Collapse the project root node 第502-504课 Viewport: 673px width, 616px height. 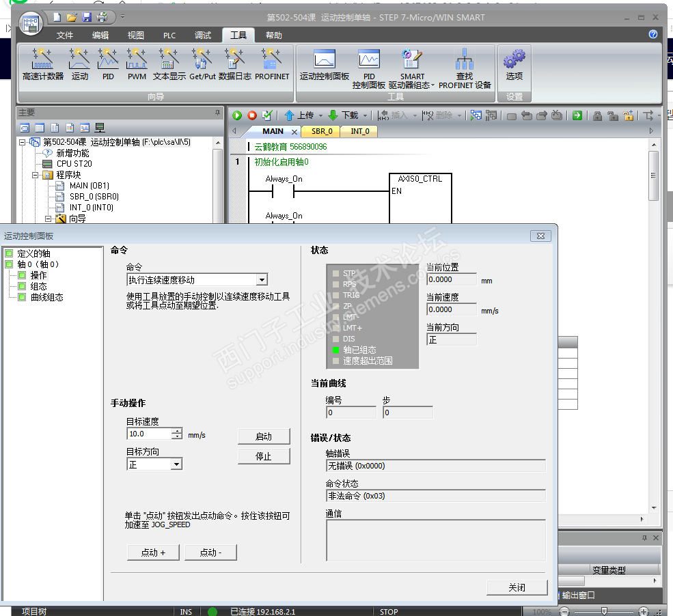point(23,143)
